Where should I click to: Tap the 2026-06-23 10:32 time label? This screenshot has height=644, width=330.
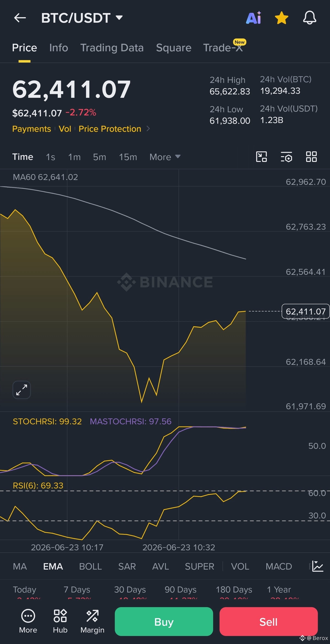(179, 547)
